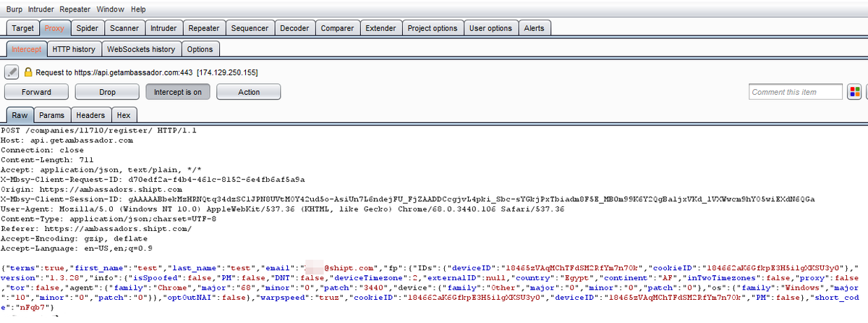Open the Action menu button
The width and height of the screenshot is (868, 323).
tap(249, 92)
